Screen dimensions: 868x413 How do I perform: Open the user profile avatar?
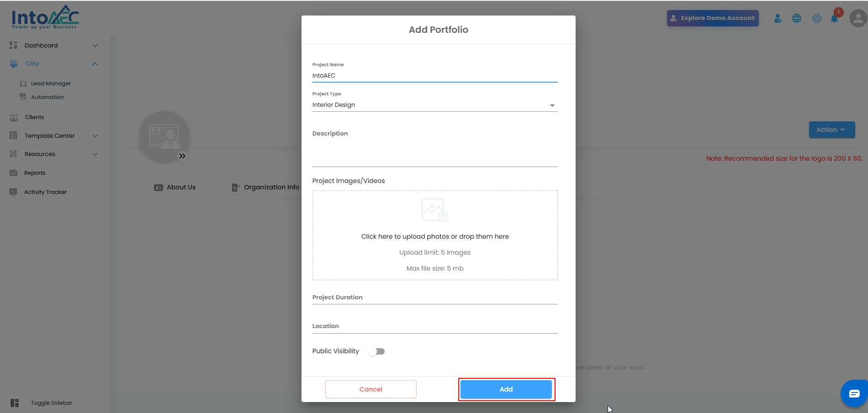pyautogui.click(x=857, y=18)
